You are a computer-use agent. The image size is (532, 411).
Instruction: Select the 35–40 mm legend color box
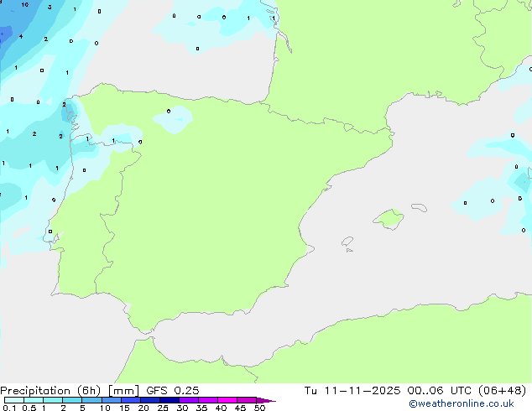pyautogui.click(x=208, y=400)
